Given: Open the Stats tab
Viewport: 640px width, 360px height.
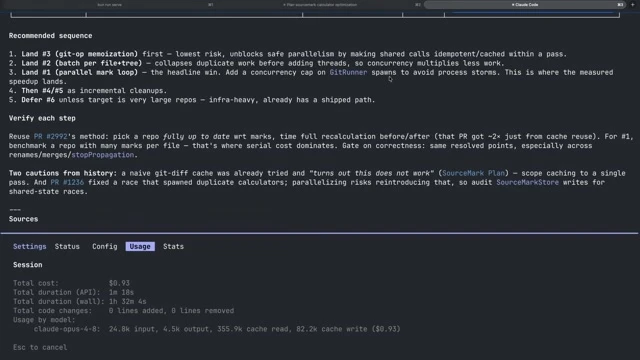Looking at the screenshot, I should pyautogui.click(x=173, y=247).
